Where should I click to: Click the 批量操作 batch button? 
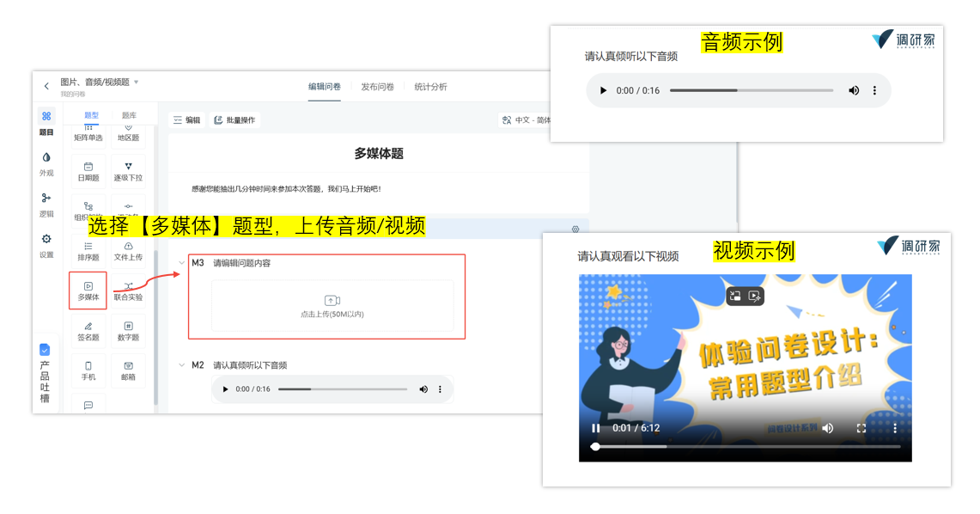click(235, 120)
